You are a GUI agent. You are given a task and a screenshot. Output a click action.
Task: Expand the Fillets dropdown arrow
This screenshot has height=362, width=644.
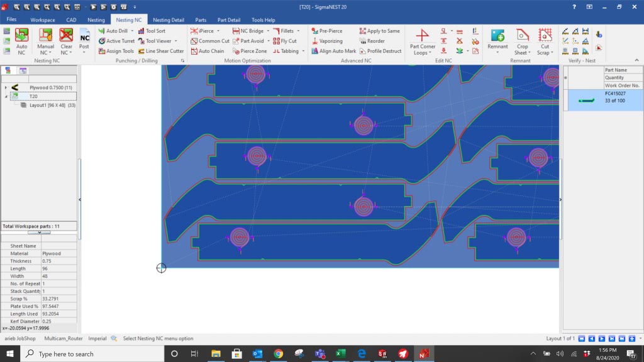click(298, 31)
